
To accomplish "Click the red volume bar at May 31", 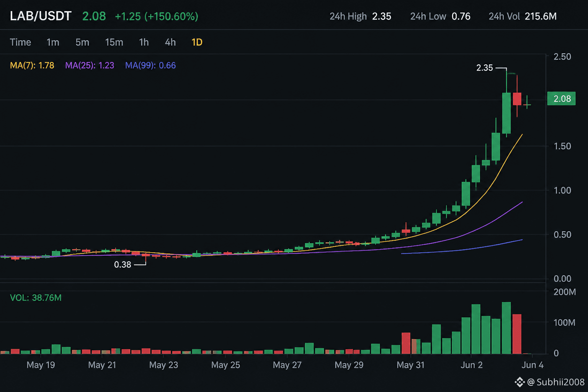I will [x=406, y=343].
